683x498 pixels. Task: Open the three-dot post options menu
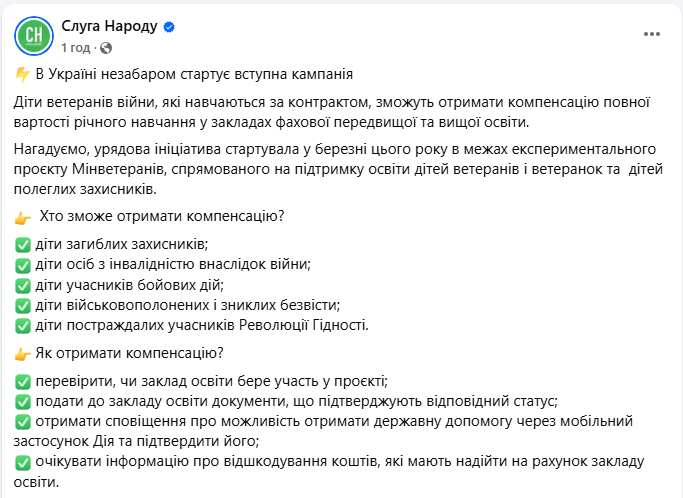click(652, 34)
